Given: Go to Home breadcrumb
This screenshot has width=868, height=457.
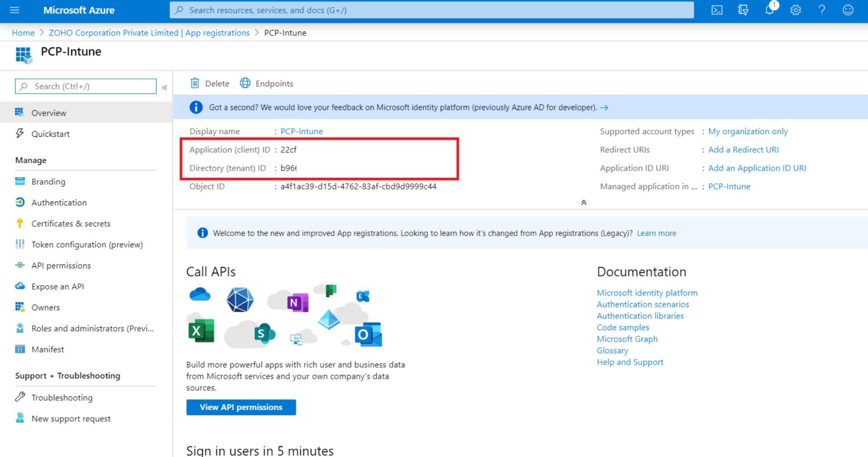Looking at the screenshot, I should (23, 33).
